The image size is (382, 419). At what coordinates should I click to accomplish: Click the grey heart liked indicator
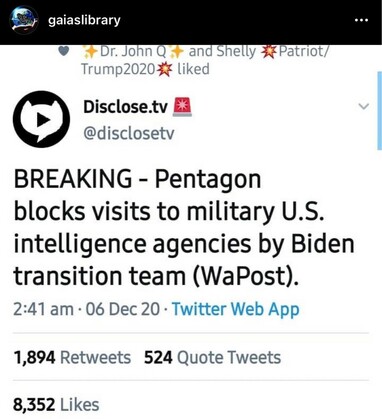point(64,51)
